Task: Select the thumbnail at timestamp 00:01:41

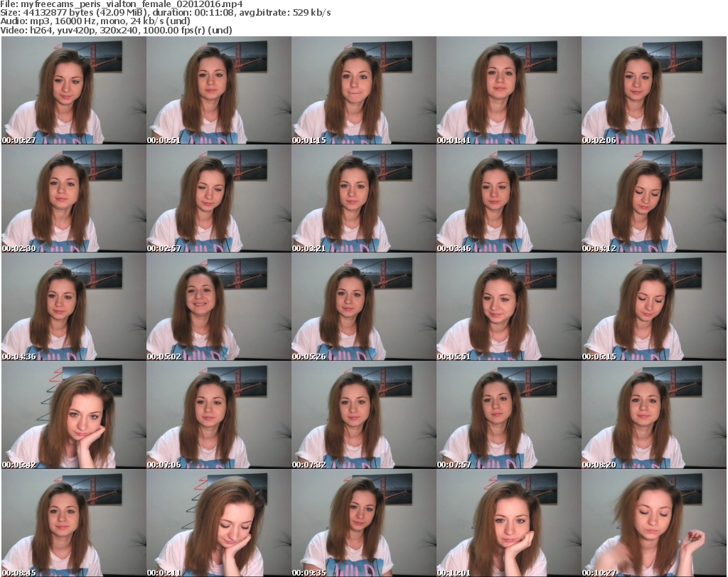Action: coord(508,90)
